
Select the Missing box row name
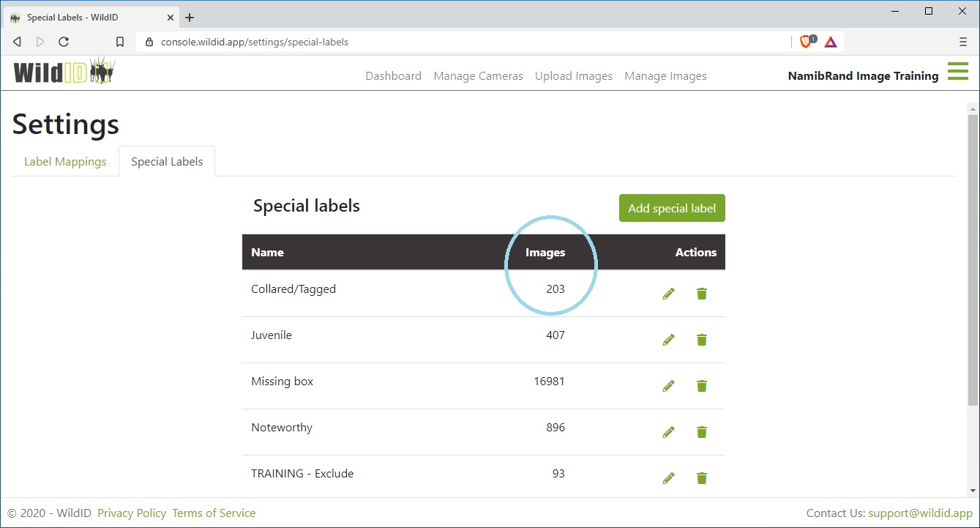point(282,382)
